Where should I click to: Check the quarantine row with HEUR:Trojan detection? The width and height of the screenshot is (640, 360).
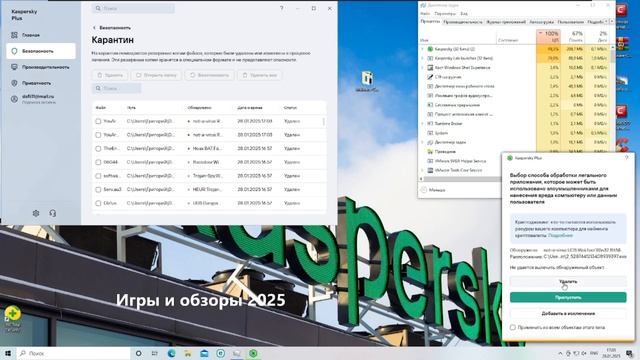tap(98, 189)
